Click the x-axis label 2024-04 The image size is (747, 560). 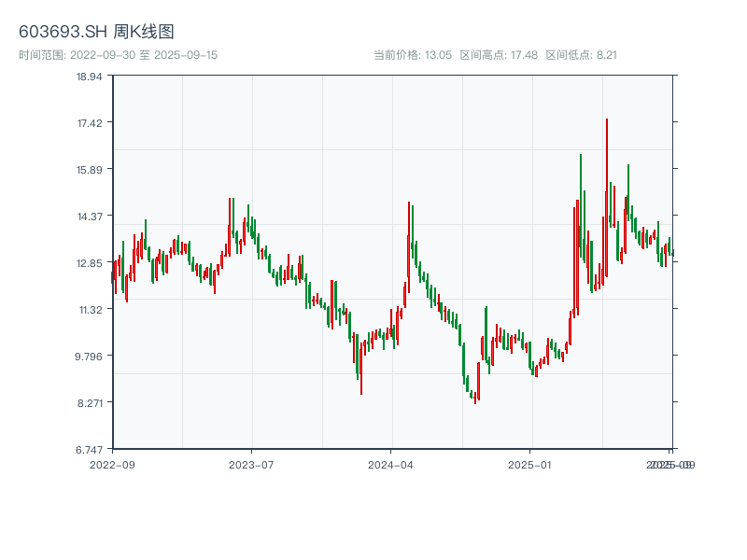pyautogui.click(x=390, y=465)
